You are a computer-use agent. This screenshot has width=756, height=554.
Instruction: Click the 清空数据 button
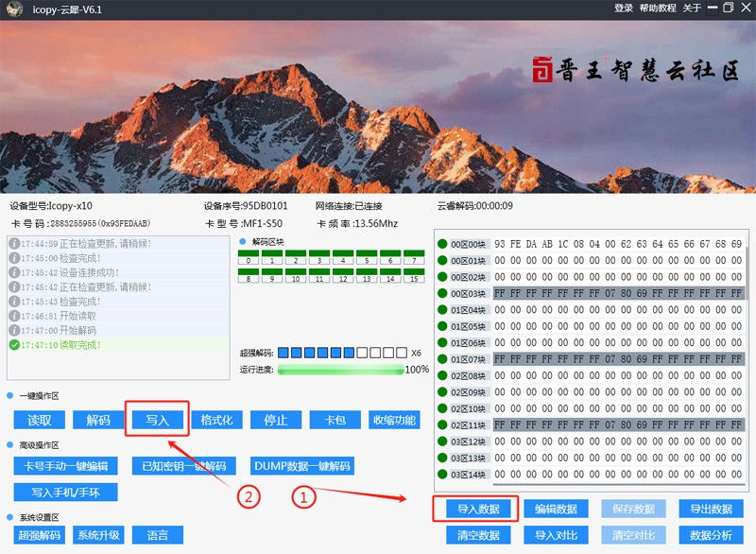pos(478,535)
